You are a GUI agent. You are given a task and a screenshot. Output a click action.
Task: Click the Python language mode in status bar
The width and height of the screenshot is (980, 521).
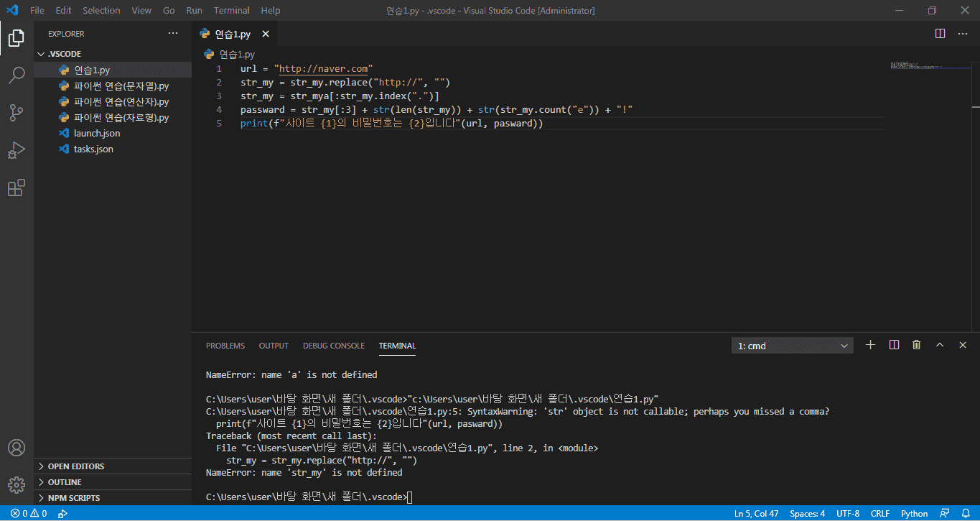pos(914,514)
